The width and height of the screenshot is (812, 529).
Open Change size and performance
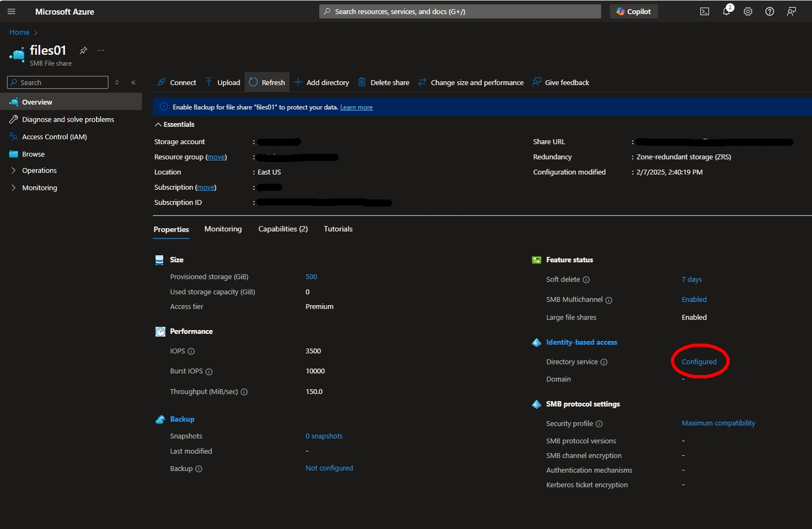471,82
